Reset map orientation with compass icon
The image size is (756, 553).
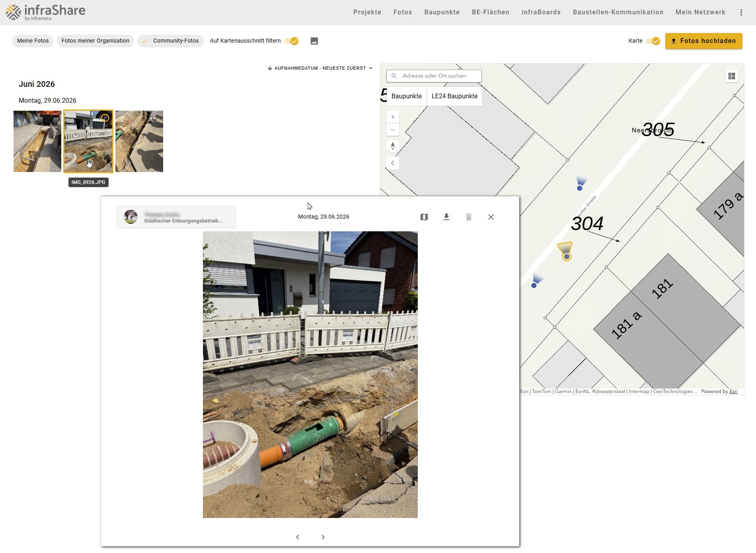pyautogui.click(x=393, y=146)
